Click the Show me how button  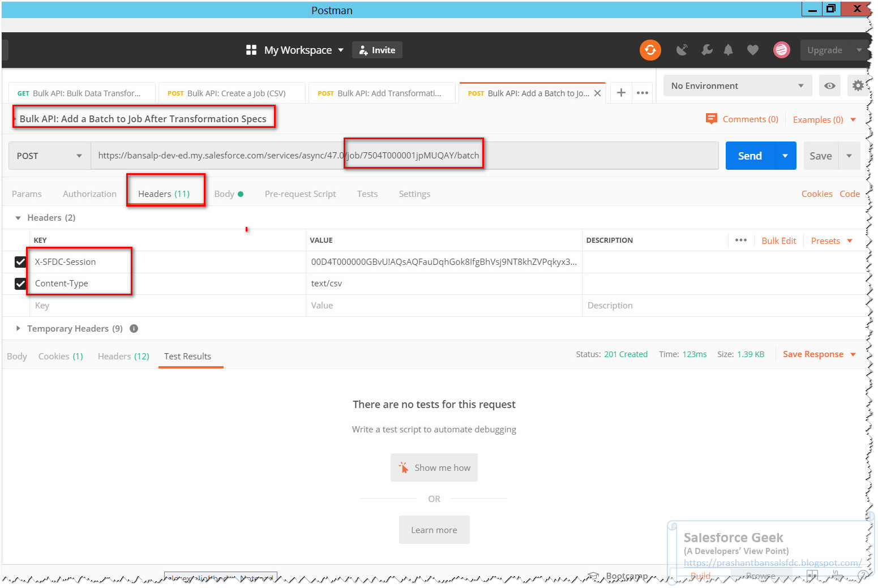coord(434,467)
